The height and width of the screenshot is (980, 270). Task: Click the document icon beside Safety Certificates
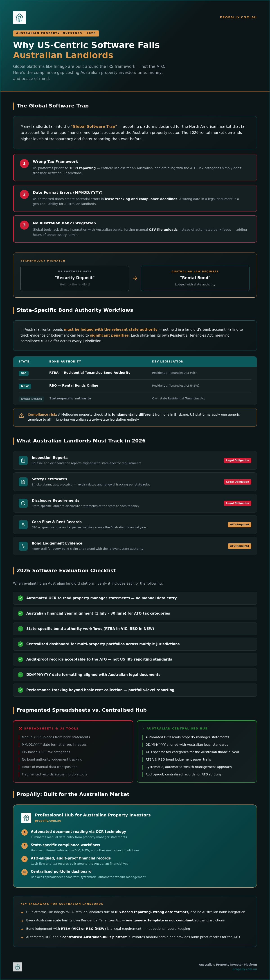[23, 482]
